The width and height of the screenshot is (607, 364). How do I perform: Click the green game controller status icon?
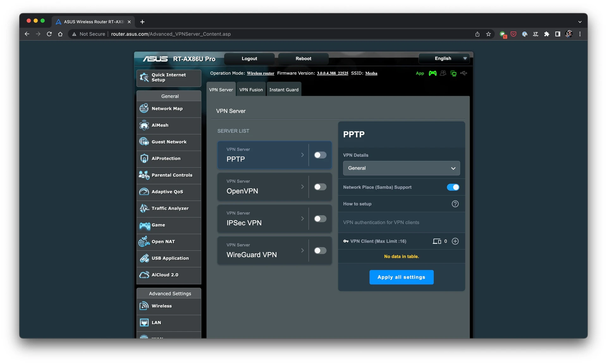point(432,73)
